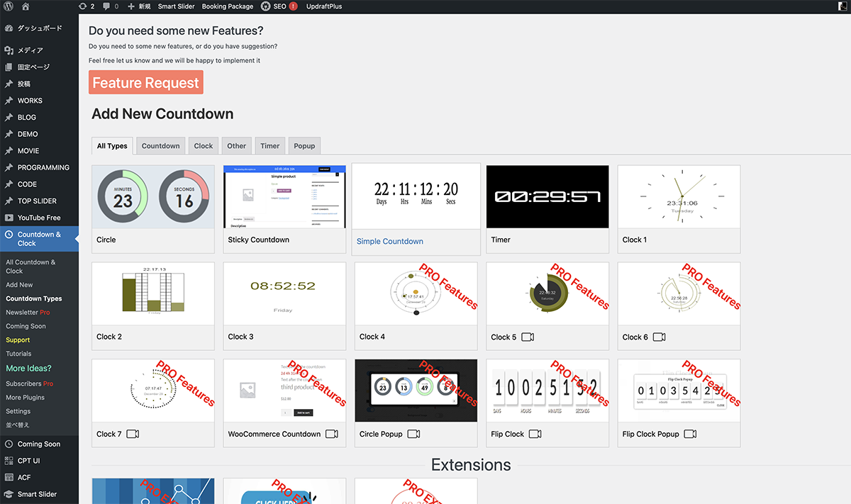Click the updates refresh icon in admin bar
This screenshot has width=851, height=504.
(x=82, y=6)
